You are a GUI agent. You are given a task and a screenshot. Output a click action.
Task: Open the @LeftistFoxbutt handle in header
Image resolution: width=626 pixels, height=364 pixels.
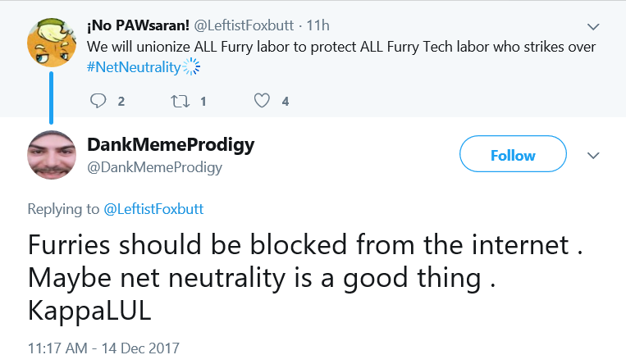(x=244, y=25)
